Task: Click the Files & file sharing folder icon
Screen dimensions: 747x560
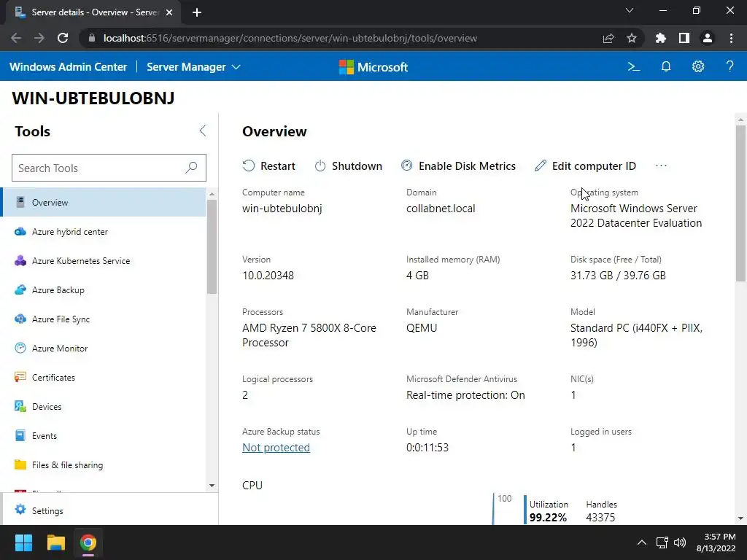Action: coord(20,464)
